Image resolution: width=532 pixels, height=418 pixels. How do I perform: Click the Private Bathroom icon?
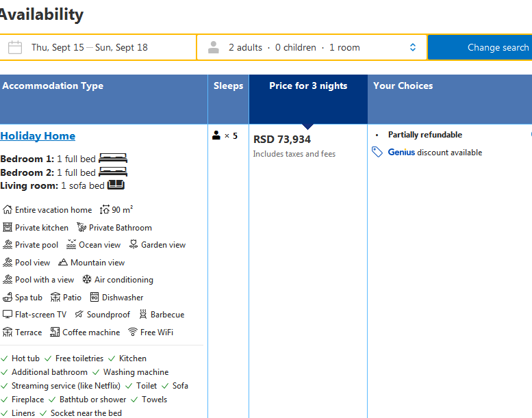click(81, 227)
